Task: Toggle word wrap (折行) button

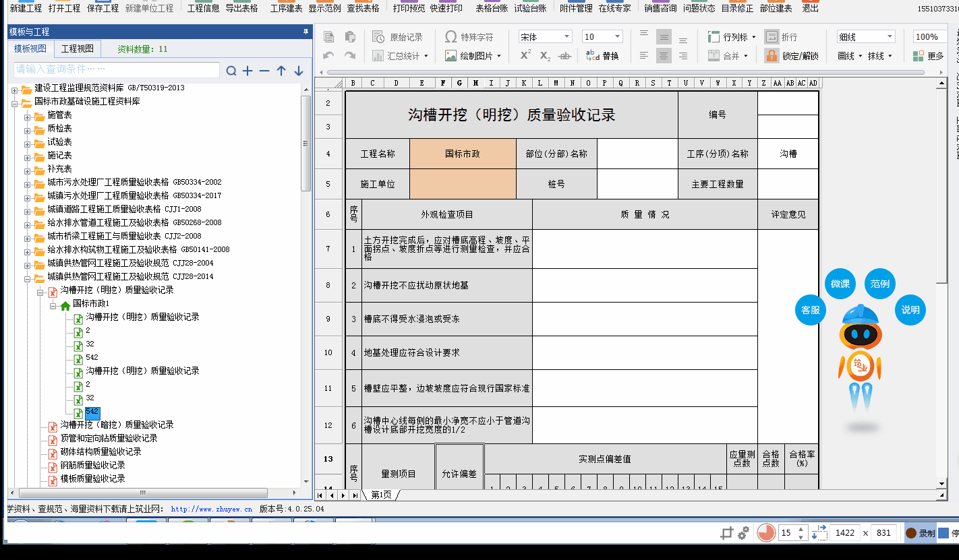Action: (771, 37)
